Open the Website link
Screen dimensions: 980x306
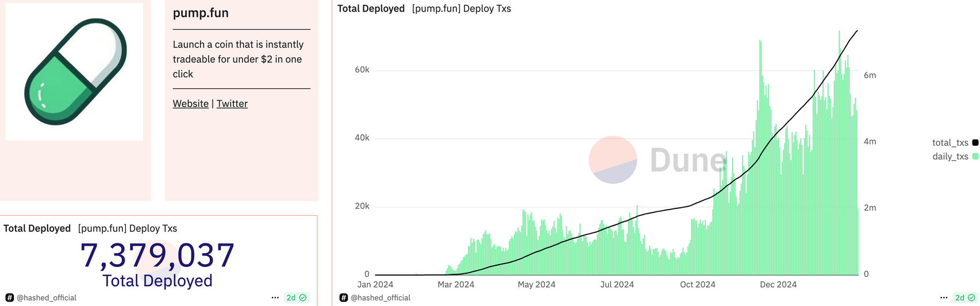(x=190, y=103)
